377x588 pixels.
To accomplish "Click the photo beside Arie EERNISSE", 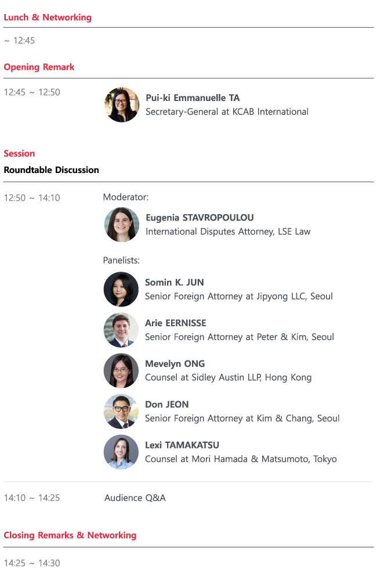I will (x=121, y=330).
